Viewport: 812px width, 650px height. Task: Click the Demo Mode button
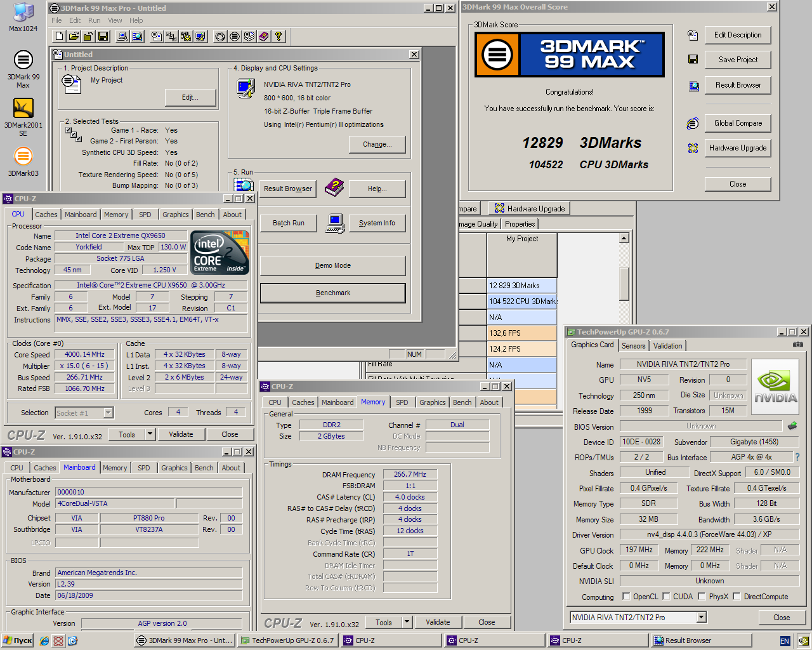coord(333,265)
